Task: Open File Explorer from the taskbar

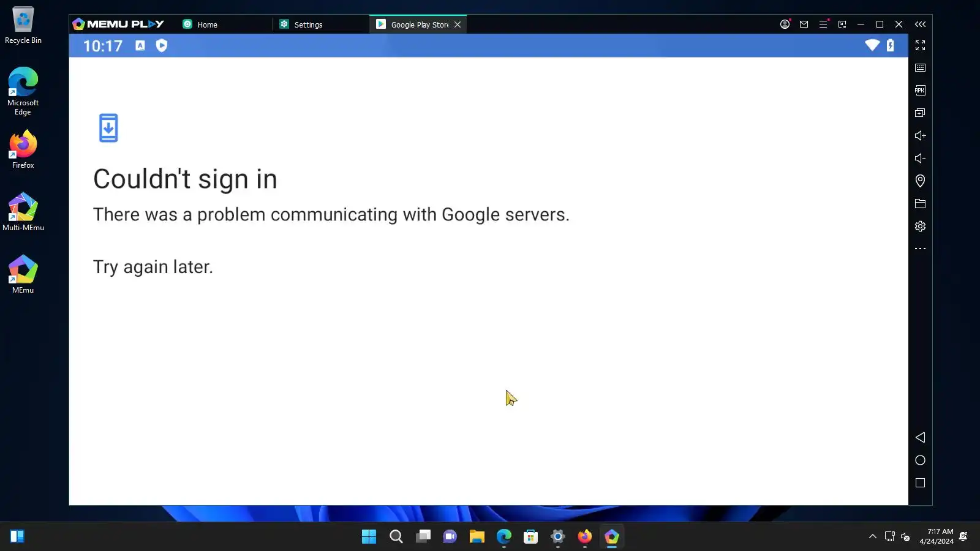Action: (x=477, y=537)
